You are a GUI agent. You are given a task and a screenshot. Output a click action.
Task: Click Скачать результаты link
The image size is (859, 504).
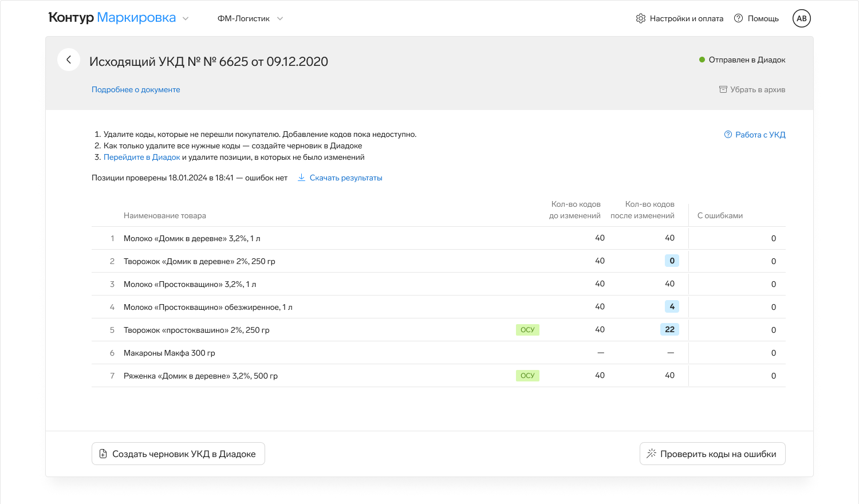point(340,178)
